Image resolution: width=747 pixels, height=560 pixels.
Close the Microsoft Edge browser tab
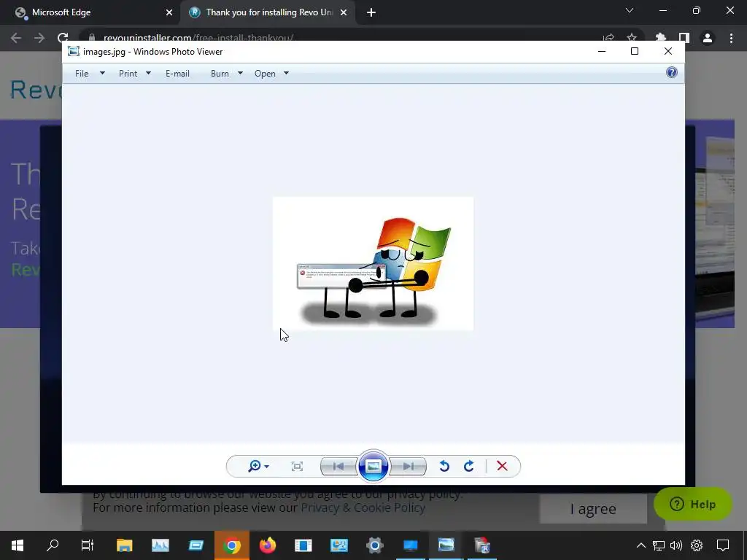click(169, 12)
